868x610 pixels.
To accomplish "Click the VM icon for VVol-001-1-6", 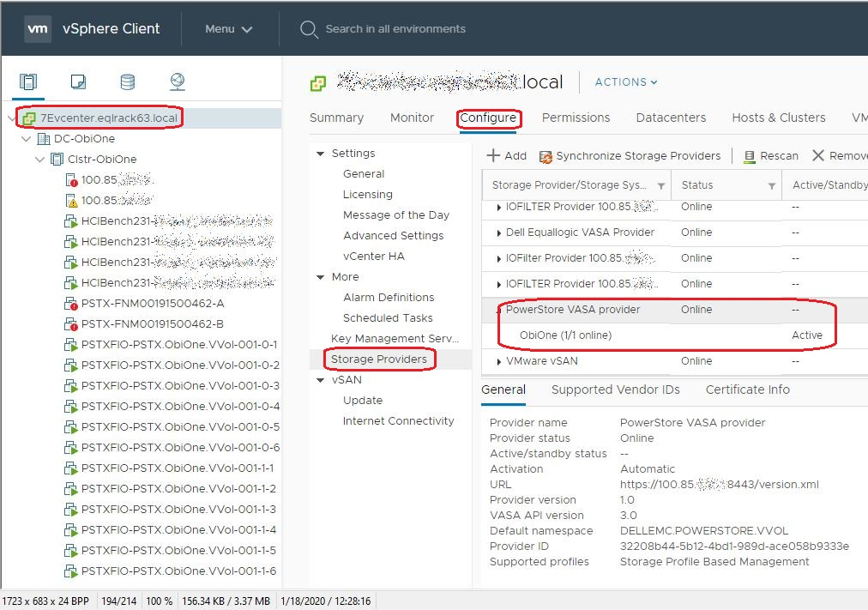I will (71, 571).
